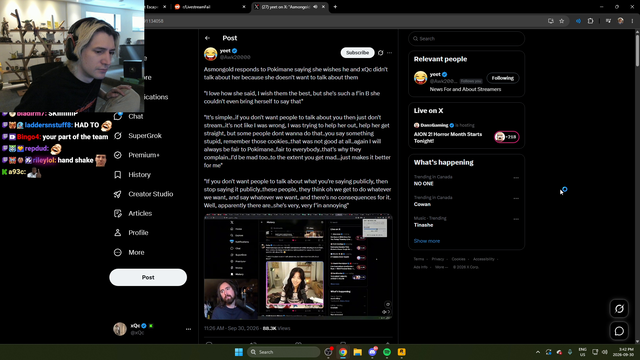Image resolution: width=640 pixels, height=360 pixels.
Task: Open the ENG US language switcher
Action: pos(582,352)
